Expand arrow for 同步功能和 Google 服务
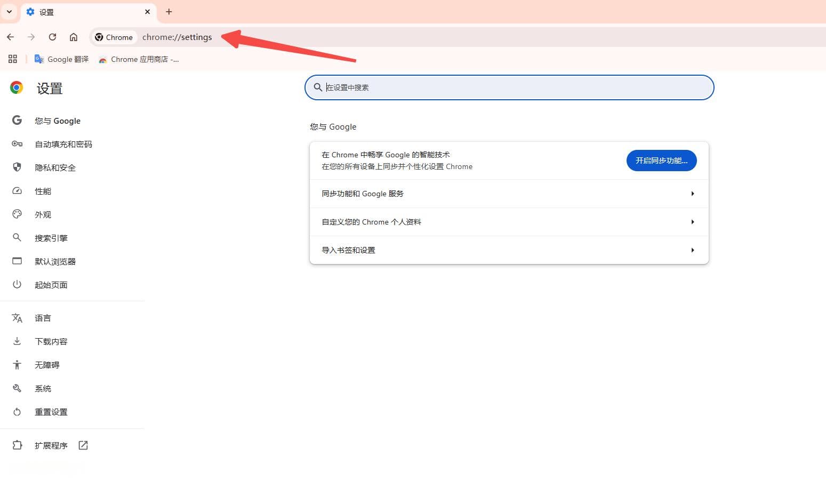The image size is (826, 504). pyautogui.click(x=693, y=194)
